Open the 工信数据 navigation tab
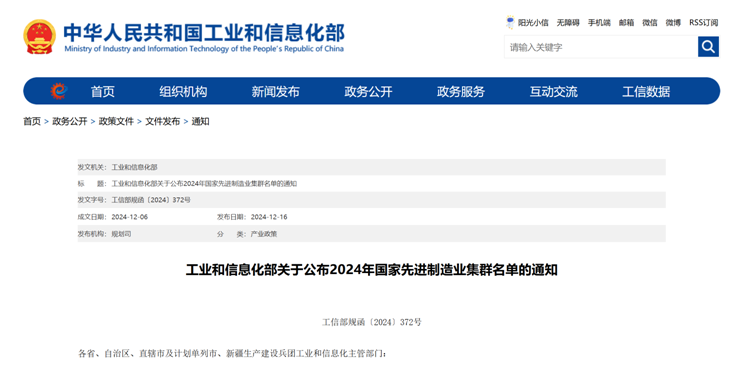The height and width of the screenshot is (368, 749). tap(646, 91)
